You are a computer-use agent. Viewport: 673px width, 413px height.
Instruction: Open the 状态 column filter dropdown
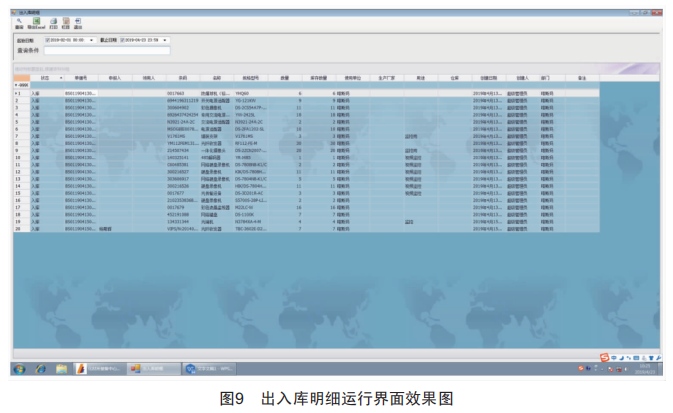pos(60,76)
